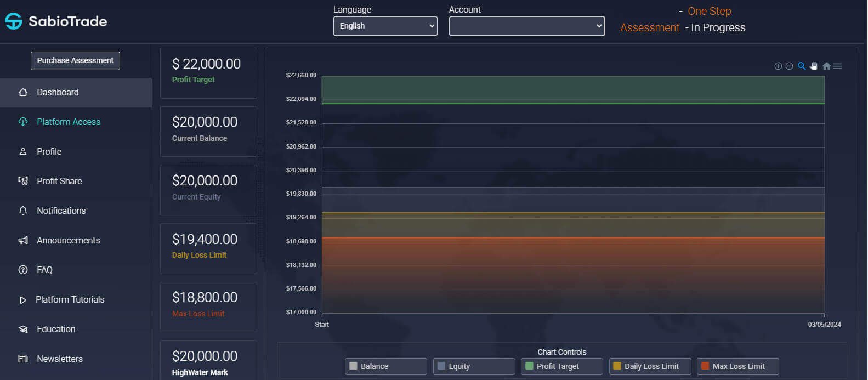Screen dimensions: 868x380
Task: Reset chart zoom with home icon
Action: point(826,66)
